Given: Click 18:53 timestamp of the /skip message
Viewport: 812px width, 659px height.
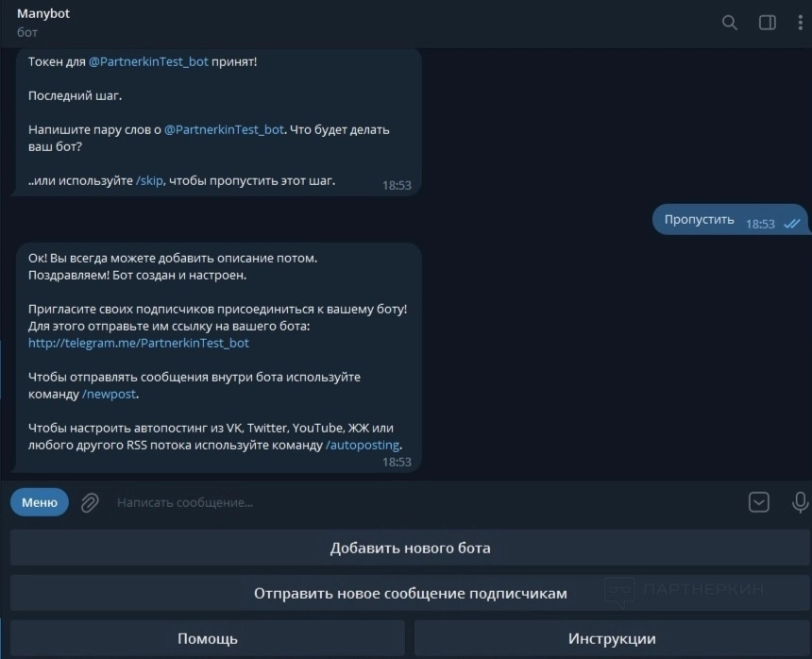Looking at the screenshot, I should click(397, 185).
